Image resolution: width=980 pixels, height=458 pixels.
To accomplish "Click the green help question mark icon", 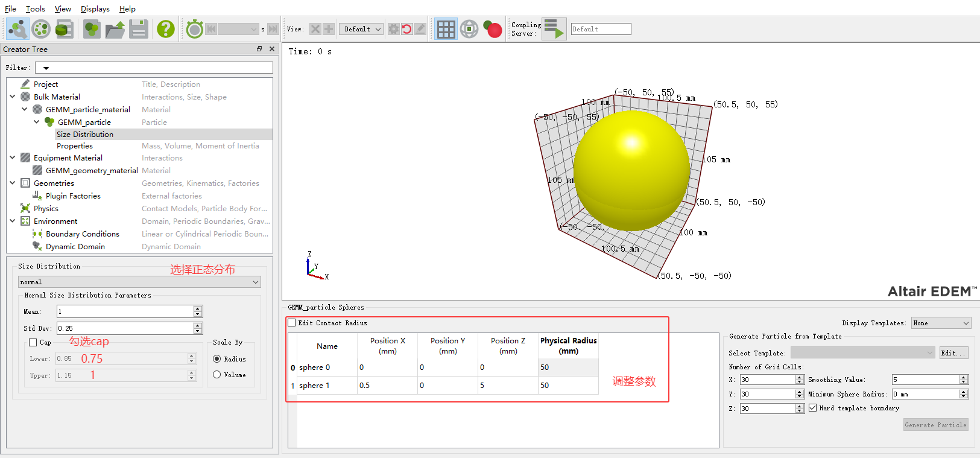I will (x=165, y=29).
